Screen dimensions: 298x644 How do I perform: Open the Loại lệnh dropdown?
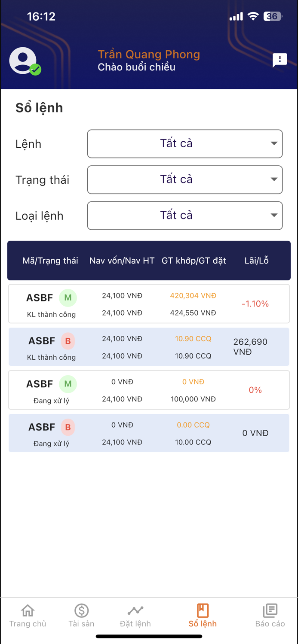184,216
